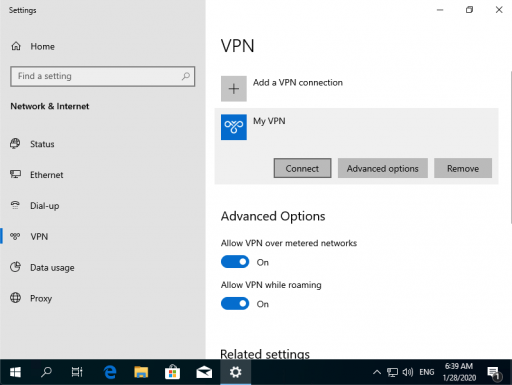The height and width of the screenshot is (385, 512).
Task: Click the plus icon to add VPN
Action: (234, 89)
